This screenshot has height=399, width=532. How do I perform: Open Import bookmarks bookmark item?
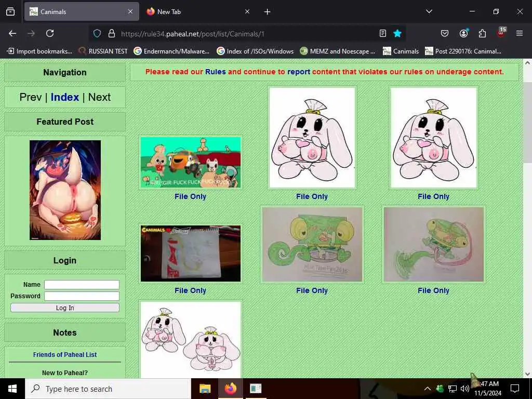pyautogui.click(x=39, y=51)
